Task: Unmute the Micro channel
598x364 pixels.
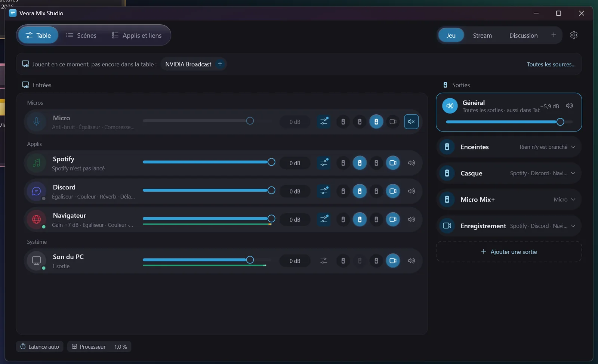Action: [x=411, y=121]
